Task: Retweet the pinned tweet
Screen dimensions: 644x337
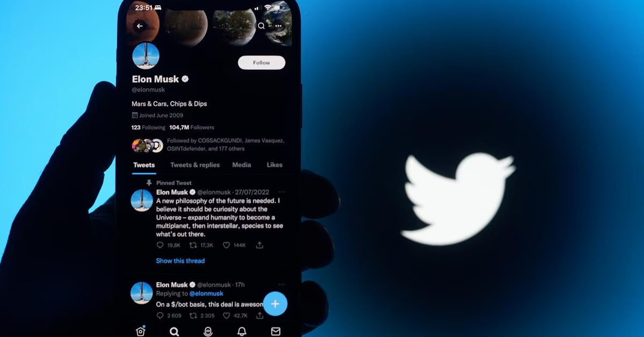Action: pos(193,245)
